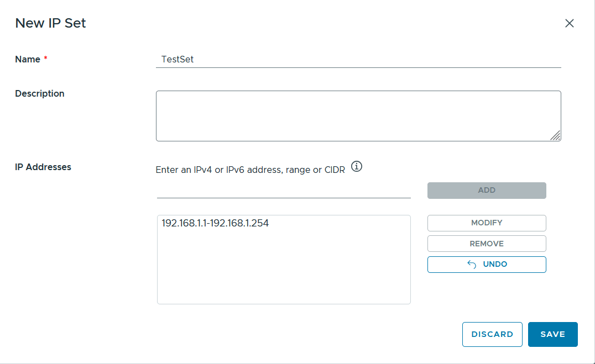Screen dimensions: 595x364
Task: Click the UNDO button label
Action: (x=495, y=264)
